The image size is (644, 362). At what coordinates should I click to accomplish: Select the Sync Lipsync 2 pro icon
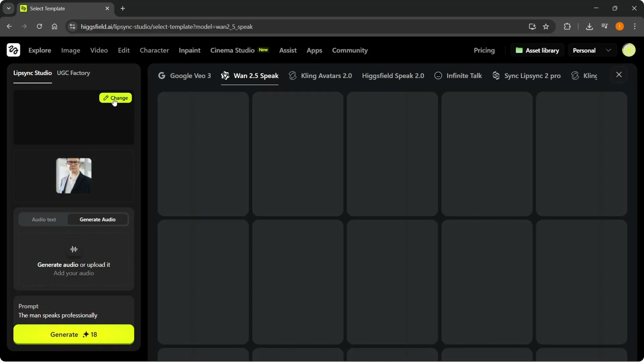pos(496,75)
